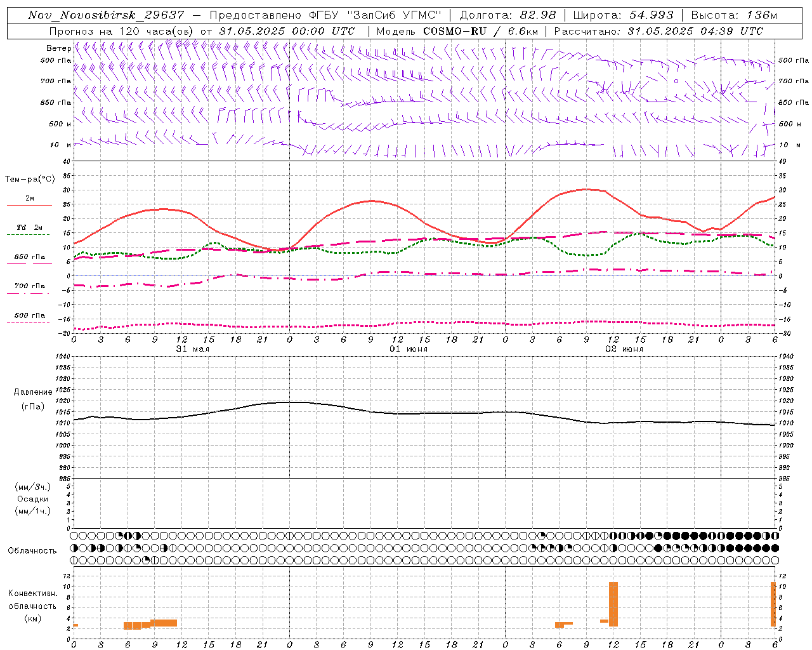Click the 02 июня date label
This screenshot has width=812, height=650.
[x=624, y=349]
